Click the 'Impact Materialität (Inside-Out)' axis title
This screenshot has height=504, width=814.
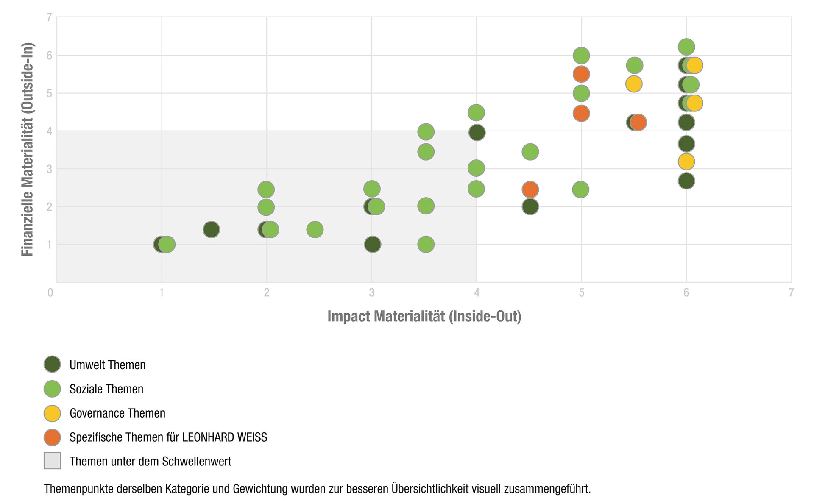click(424, 316)
